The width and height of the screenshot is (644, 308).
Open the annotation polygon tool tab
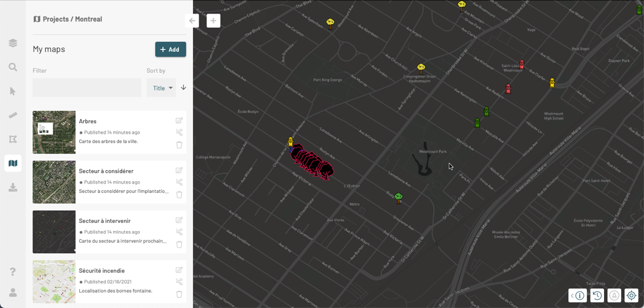pyautogui.click(x=13, y=139)
